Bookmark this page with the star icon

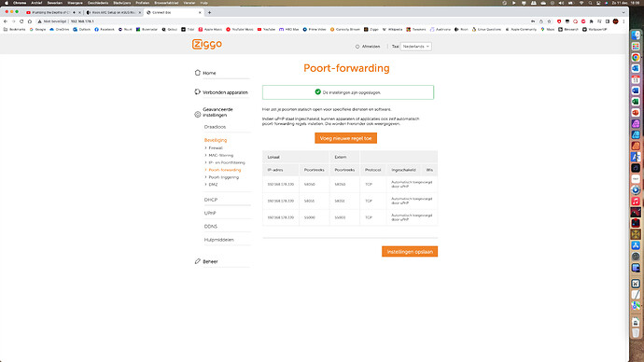[549, 21]
